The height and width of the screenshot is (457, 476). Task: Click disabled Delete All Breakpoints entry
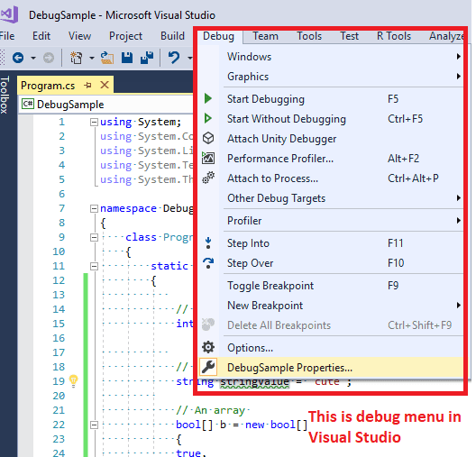coord(331,325)
